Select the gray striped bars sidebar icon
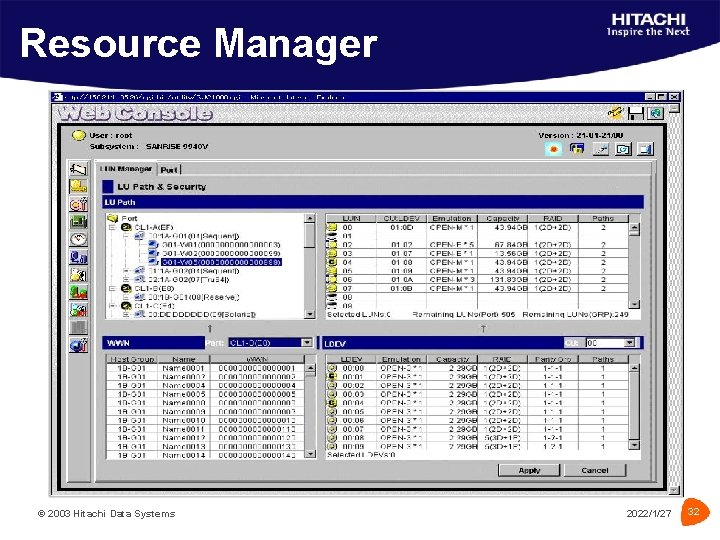 (x=78, y=327)
